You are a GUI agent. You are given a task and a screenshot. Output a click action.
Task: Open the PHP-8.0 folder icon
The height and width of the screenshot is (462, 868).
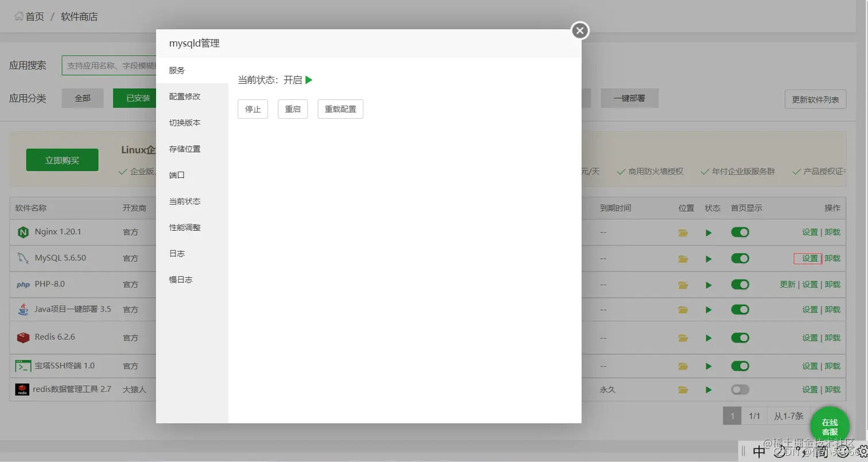point(683,285)
